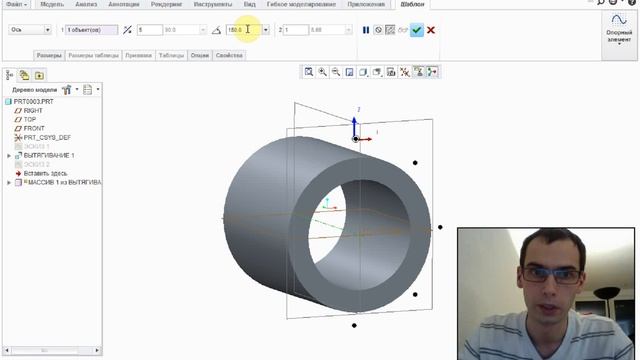Open the dropdown arrow next to 180.0 angle

point(266,30)
